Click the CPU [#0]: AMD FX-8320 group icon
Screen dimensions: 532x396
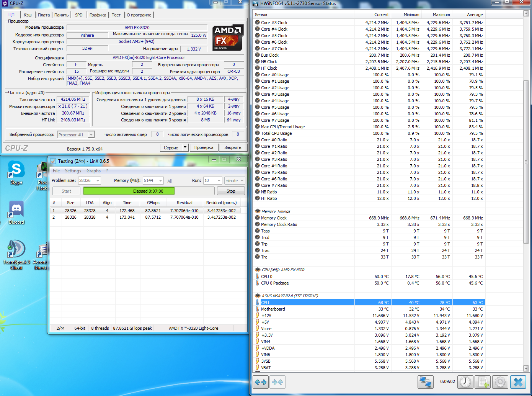(x=258, y=270)
